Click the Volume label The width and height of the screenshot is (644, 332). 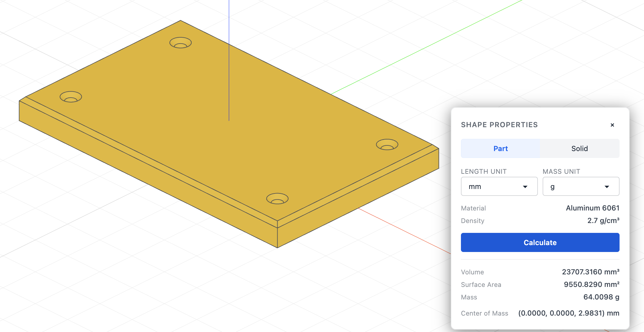click(472, 272)
